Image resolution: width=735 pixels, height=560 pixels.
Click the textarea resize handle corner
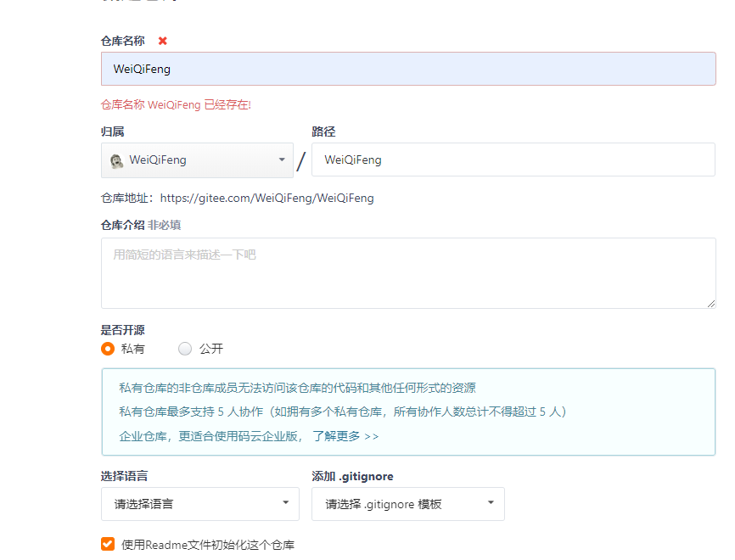[711, 303]
